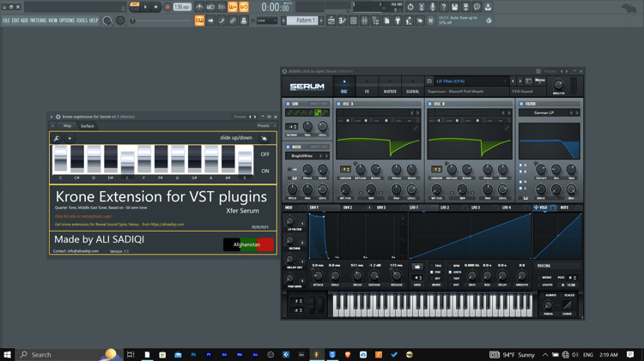Click the envelope lock icon in Serum

[x=403, y=218]
